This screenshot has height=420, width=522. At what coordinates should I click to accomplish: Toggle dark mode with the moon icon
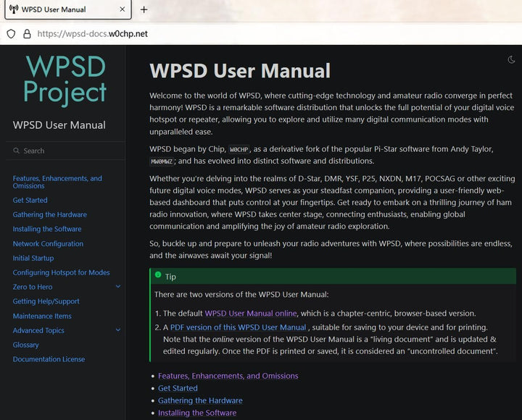(512, 60)
